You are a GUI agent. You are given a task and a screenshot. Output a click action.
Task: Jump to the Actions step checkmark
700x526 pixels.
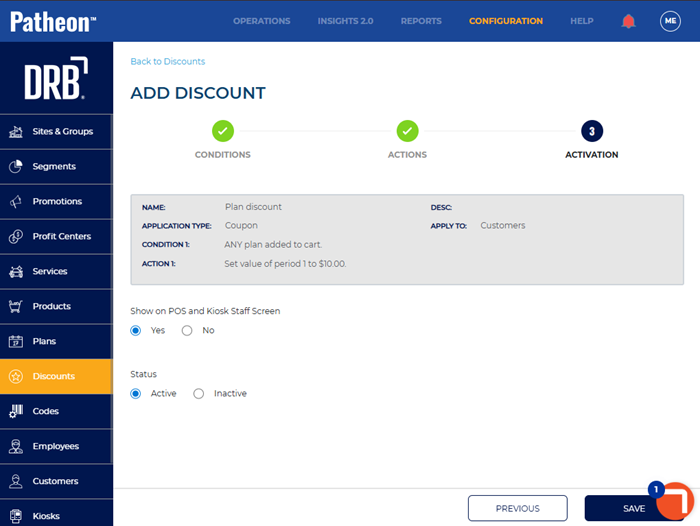point(407,131)
